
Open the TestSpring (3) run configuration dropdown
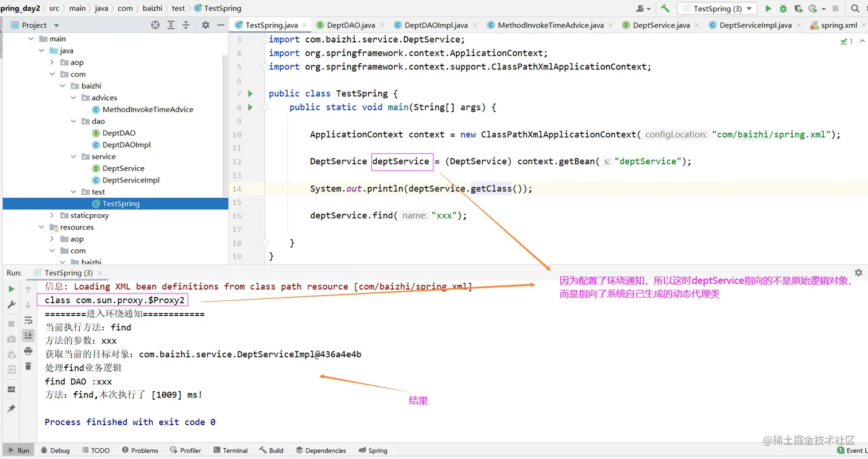717,9
